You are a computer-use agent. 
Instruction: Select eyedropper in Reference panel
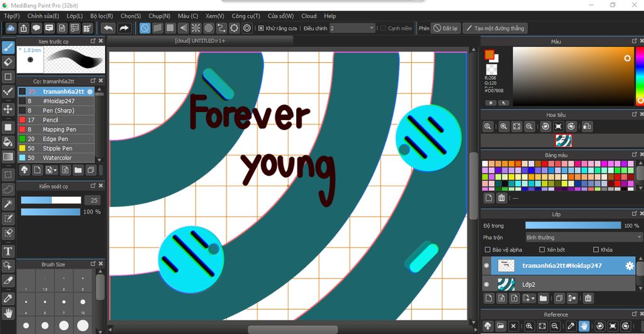[571, 326]
